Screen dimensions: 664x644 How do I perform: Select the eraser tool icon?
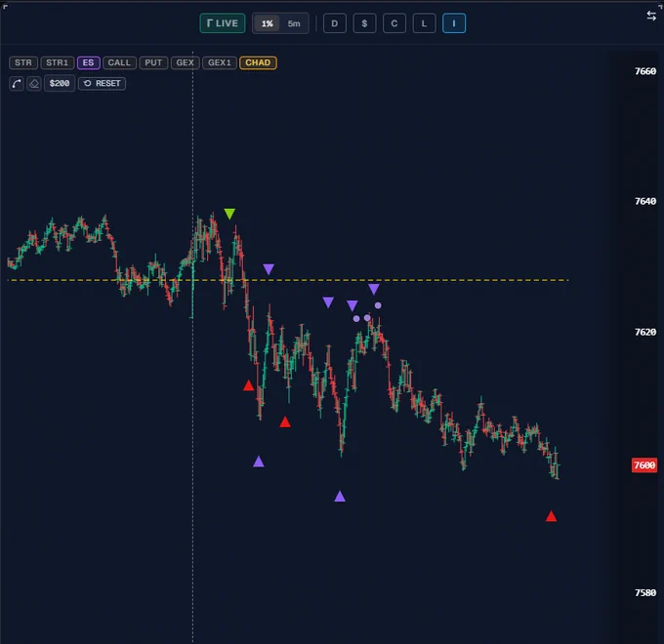[x=34, y=83]
